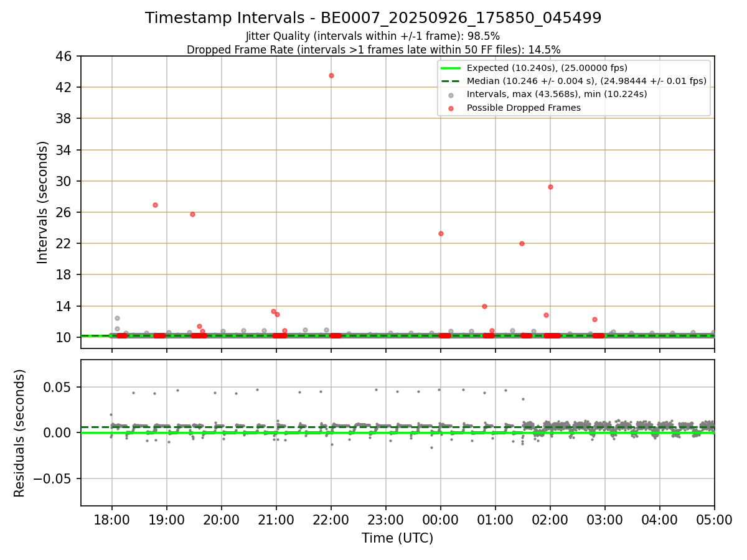This screenshot has width=747, height=560.
Task: Select the 'Intervals, max (43.568s)' legend entry
Action: [x=548, y=95]
